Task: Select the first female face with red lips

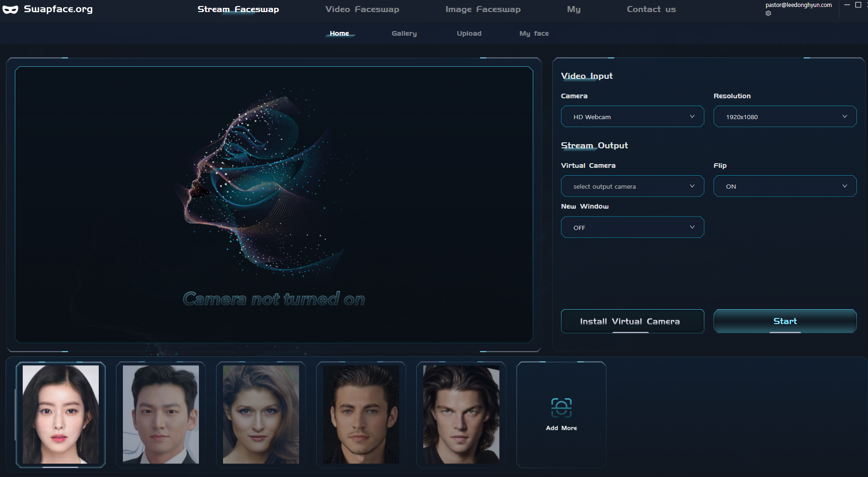Action: click(x=61, y=414)
